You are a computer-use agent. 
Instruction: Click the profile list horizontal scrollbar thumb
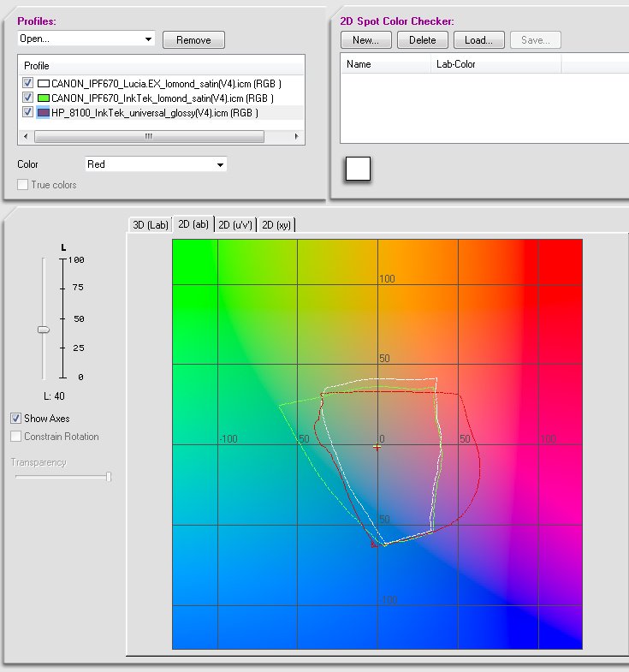pyautogui.click(x=149, y=136)
